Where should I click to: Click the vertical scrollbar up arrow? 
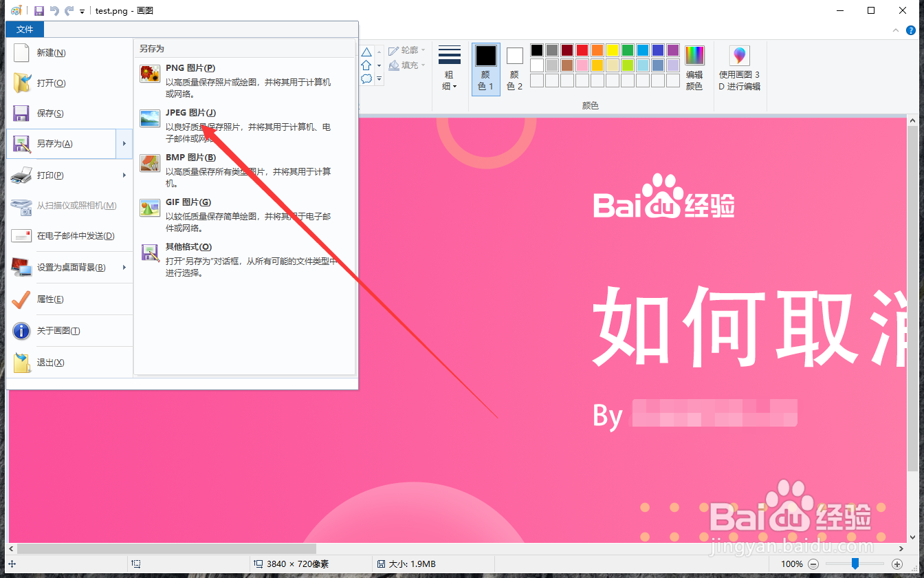click(913, 121)
